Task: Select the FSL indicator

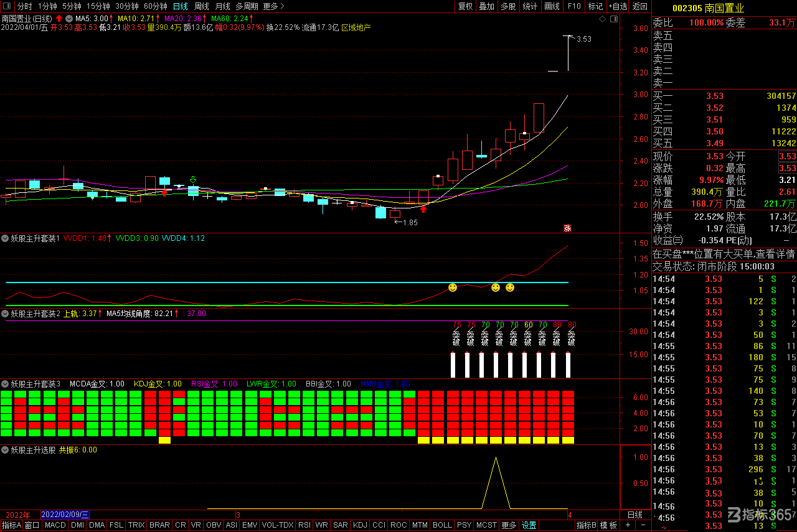Action: [116, 525]
